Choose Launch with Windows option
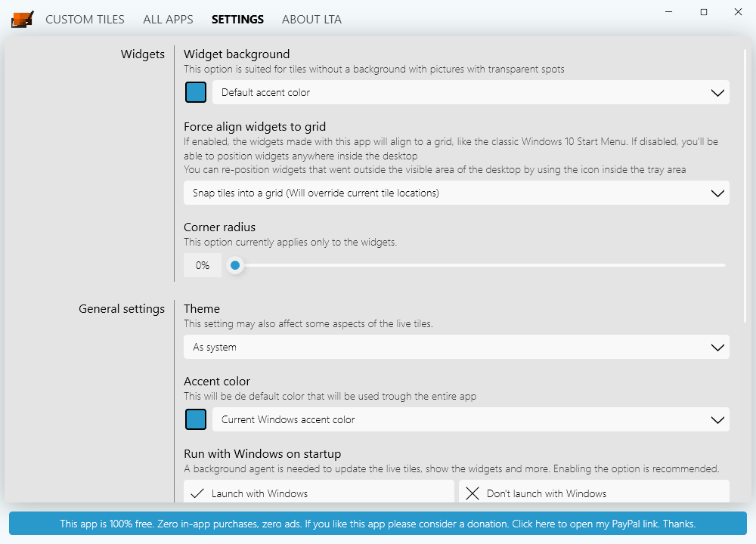Image resolution: width=756 pixels, height=544 pixels. tap(319, 491)
